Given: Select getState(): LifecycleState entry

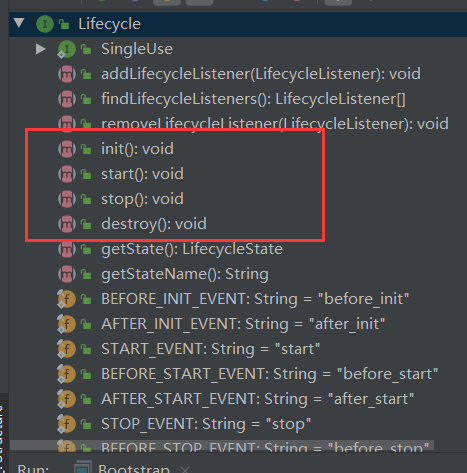Looking at the screenshot, I should [x=192, y=249].
